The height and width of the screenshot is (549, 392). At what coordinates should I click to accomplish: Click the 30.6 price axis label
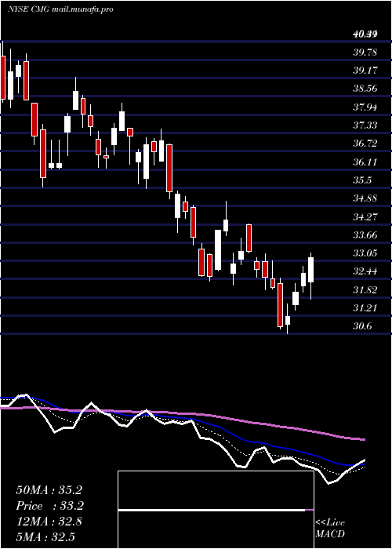click(x=362, y=326)
